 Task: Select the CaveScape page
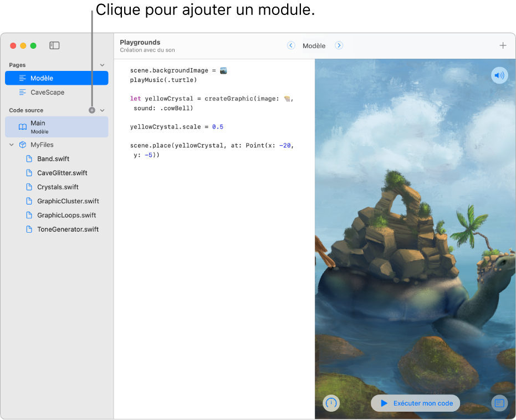click(x=57, y=92)
